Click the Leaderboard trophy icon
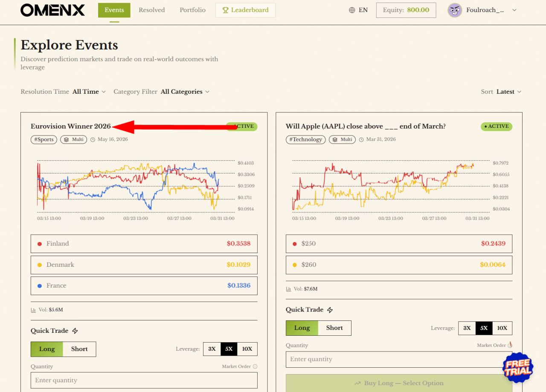This screenshot has width=546, height=392. click(x=226, y=10)
